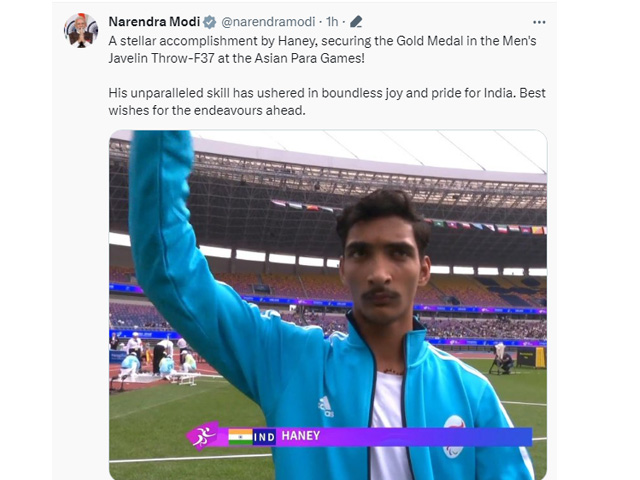640x480 pixels.
Task: Click the HANEY name in the purple banner
Action: (301, 436)
